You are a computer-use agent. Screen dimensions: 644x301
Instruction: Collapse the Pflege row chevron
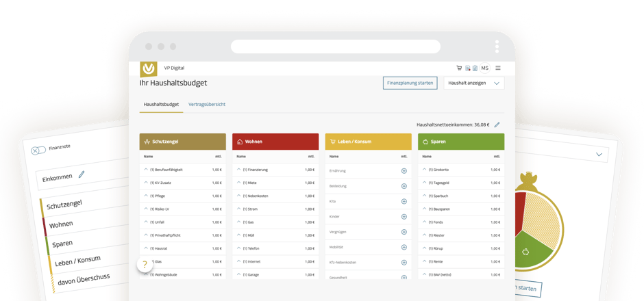[x=146, y=196]
